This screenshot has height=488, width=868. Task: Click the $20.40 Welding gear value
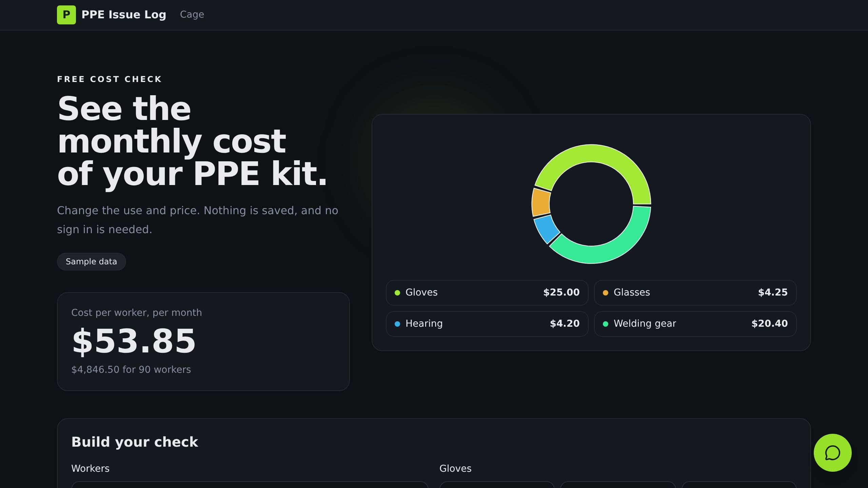point(770,324)
